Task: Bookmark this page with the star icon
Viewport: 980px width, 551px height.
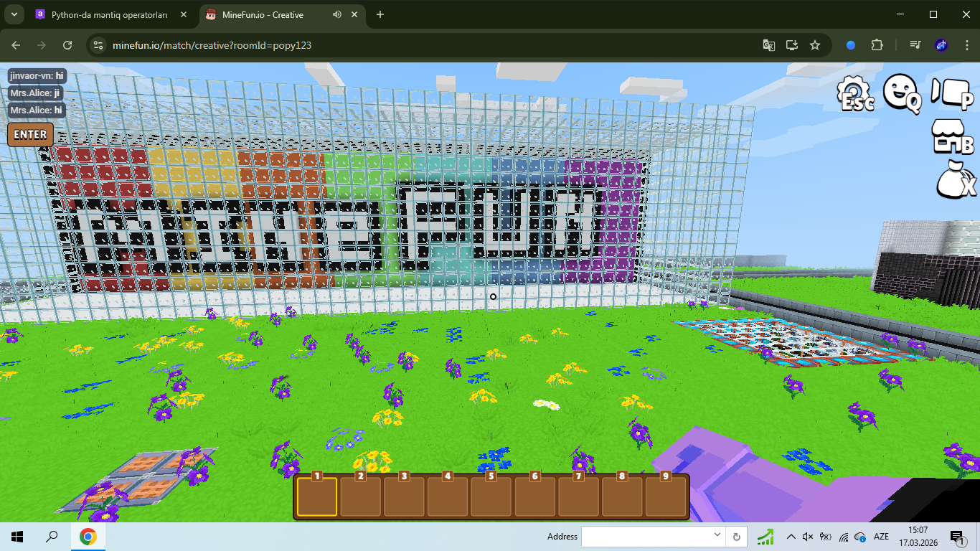Action: click(815, 45)
